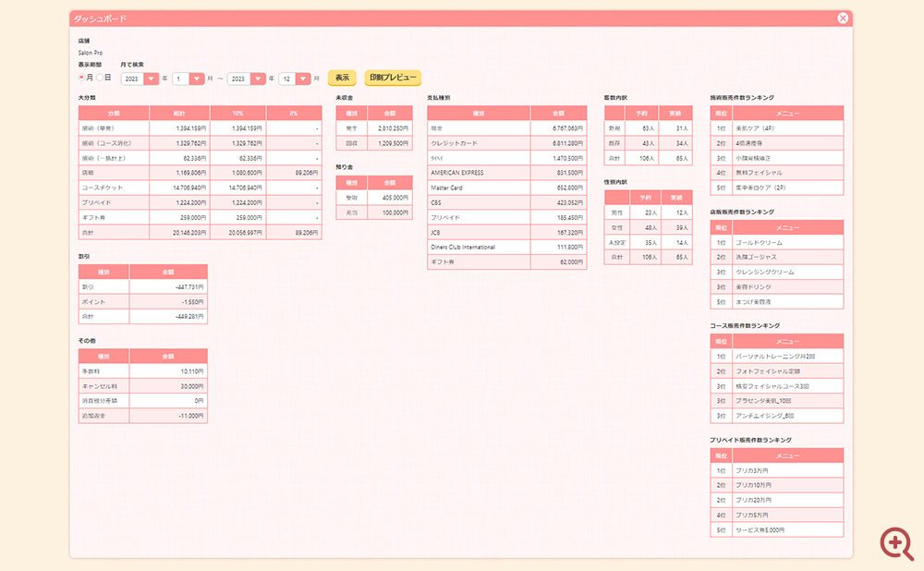
Task: Click the 10% column header
Action: pyautogui.click(x=238, y=113)
